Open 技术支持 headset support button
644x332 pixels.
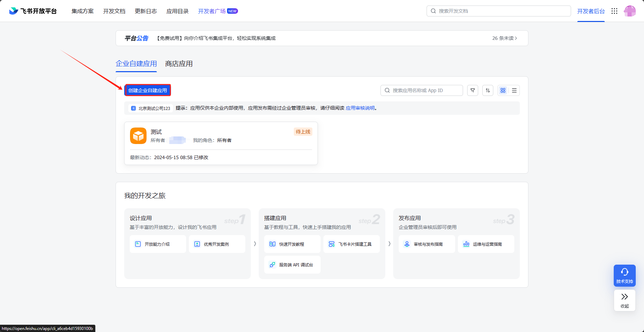coord(625,276)
